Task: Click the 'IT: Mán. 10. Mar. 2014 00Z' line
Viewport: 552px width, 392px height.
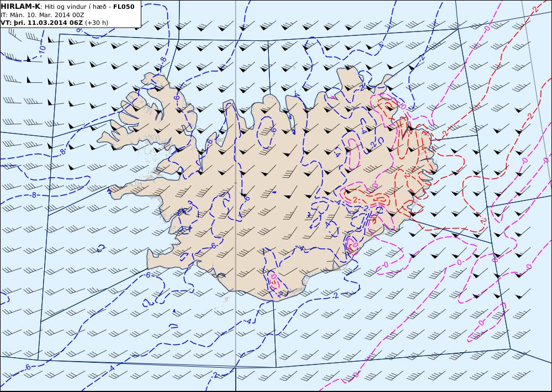Action: [x=43, y=15]
